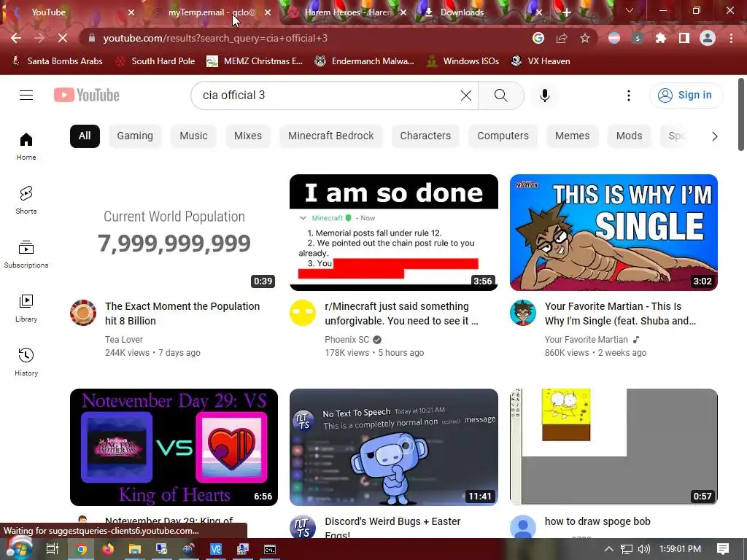
Task: Show hidden system tray icons
Action: pos(608,549)
